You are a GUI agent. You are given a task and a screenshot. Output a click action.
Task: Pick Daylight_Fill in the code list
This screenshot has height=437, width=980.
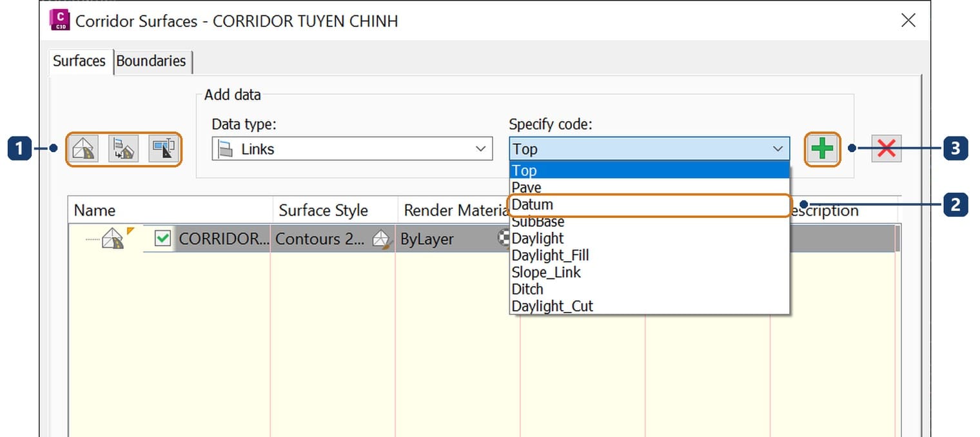click(649, 255)
